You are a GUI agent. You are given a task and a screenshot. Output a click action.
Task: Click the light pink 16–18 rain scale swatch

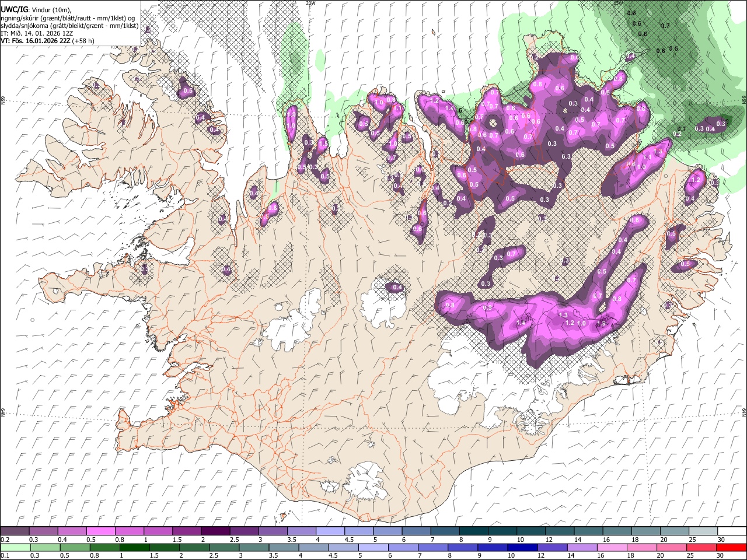coord(612,547)
